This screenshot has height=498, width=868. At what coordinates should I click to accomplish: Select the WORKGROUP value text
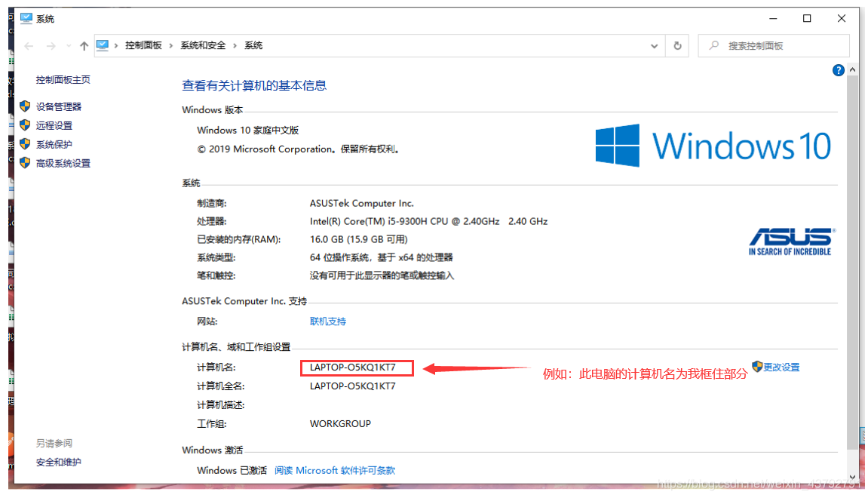340,424
